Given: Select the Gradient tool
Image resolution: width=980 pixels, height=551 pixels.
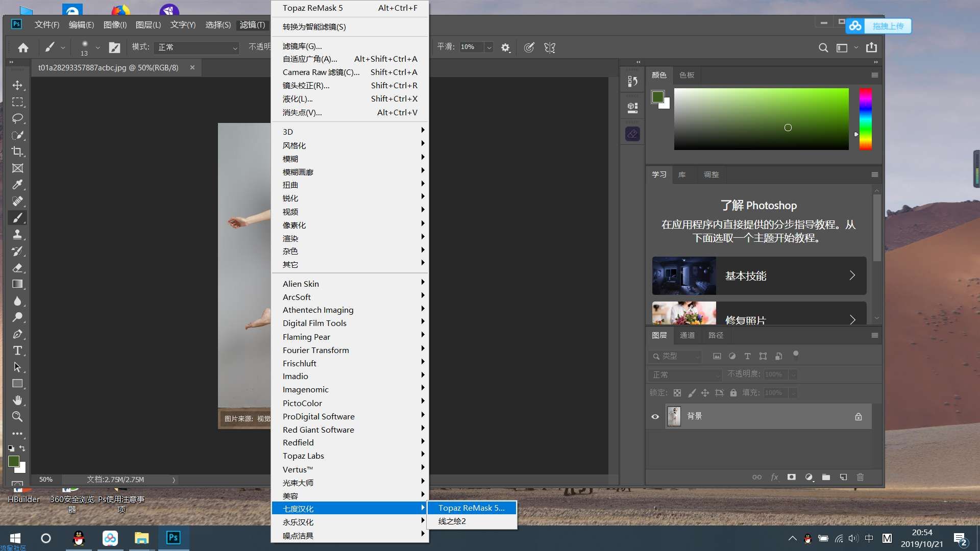Looking at the screenshot, I should (17, 284).
